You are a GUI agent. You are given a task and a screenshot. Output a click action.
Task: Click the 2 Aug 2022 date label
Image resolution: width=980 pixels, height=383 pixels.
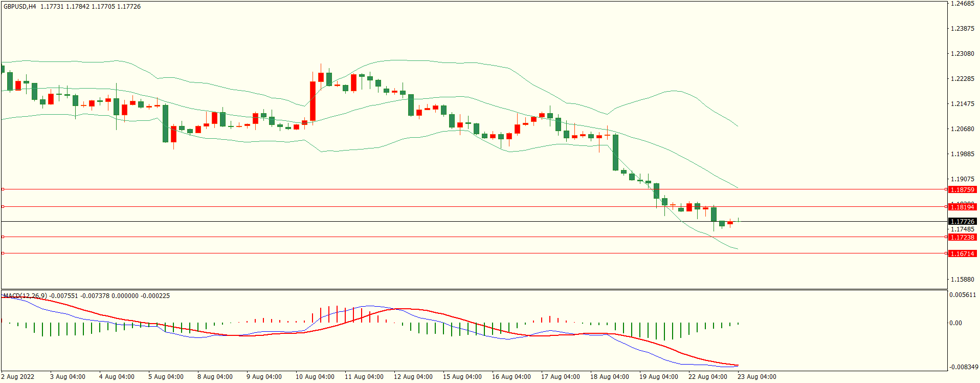(18, 377)
